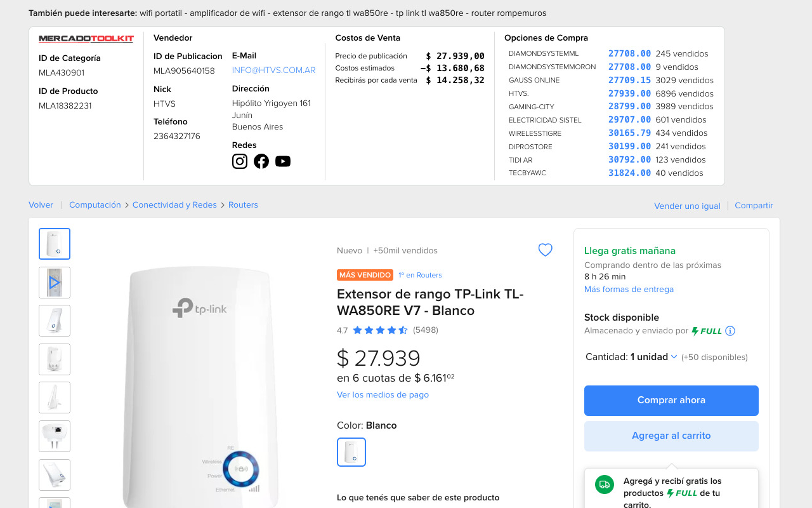Click related search wifi portatil
The height and width of the screenshot is (508, 812).
[x=162, y=13]
